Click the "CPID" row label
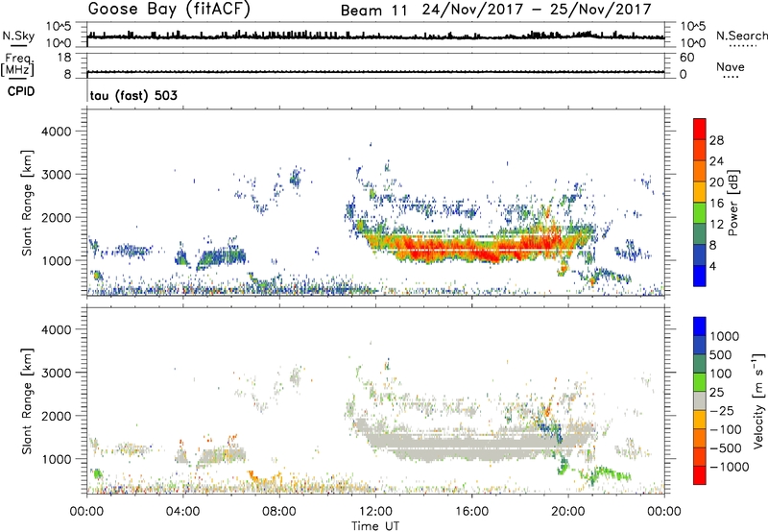Screen dimensions: 768x532 point(21,91)
